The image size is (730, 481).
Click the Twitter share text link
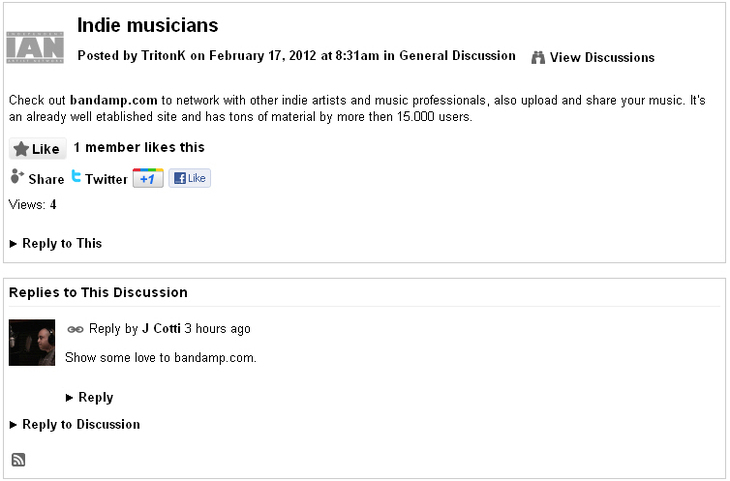click(106, 179)
